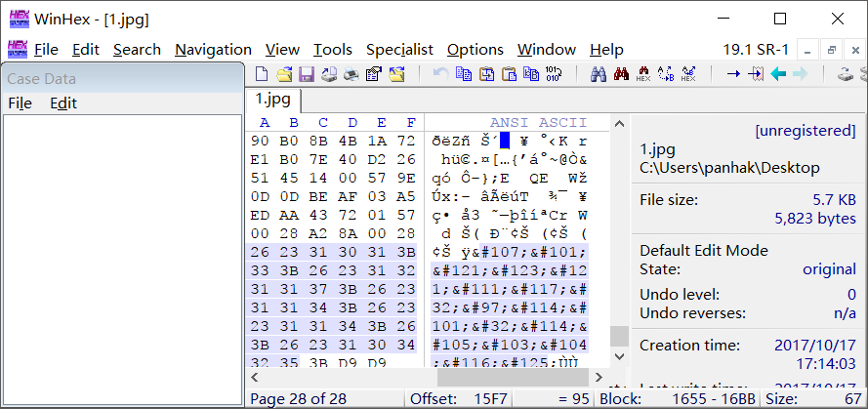The image size is (868, 409).
Task: Click the 5,823 bytes file size value
Action: 815,219
